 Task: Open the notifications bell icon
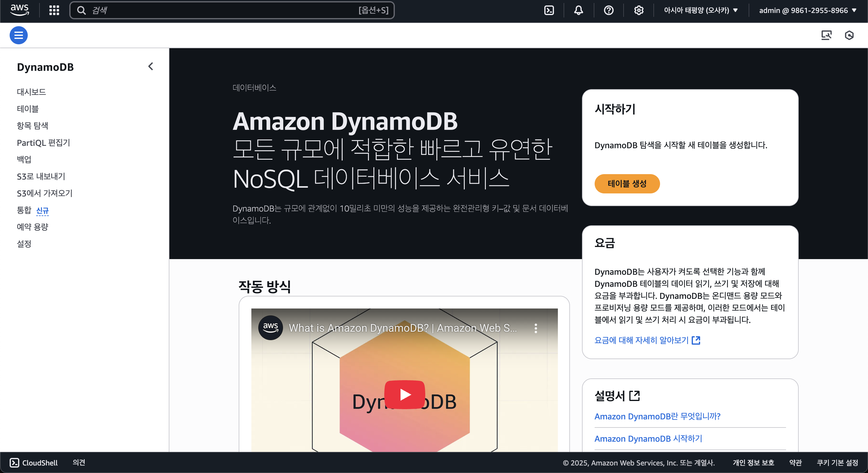579,10
